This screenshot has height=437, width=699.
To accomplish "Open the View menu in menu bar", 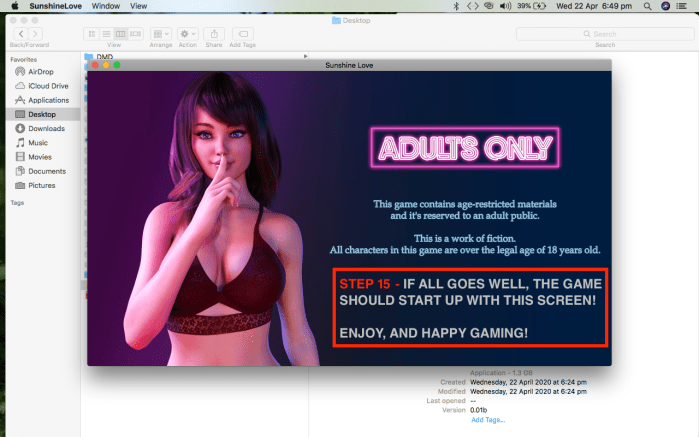I will pyautogui.click(x=138, y=6).
